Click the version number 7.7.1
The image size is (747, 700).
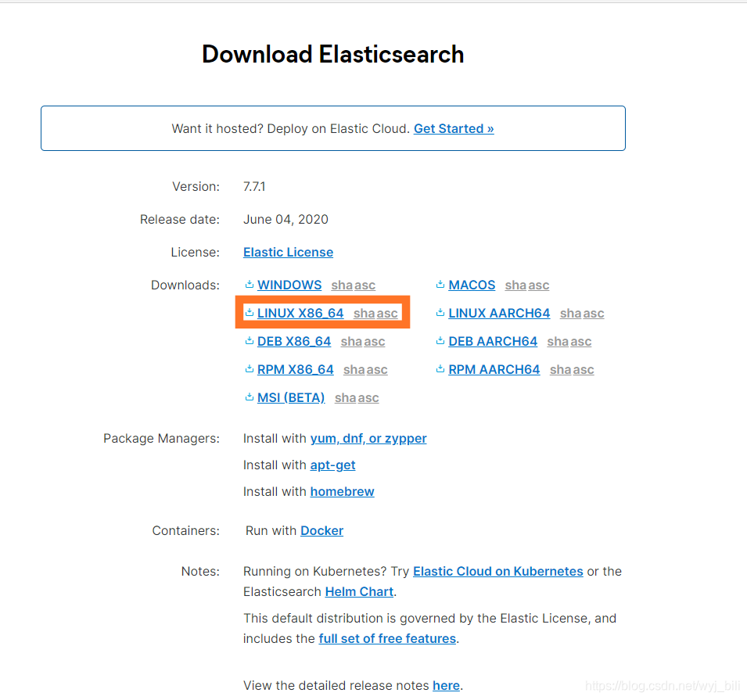pyautogui.click(x=254, y=186)
